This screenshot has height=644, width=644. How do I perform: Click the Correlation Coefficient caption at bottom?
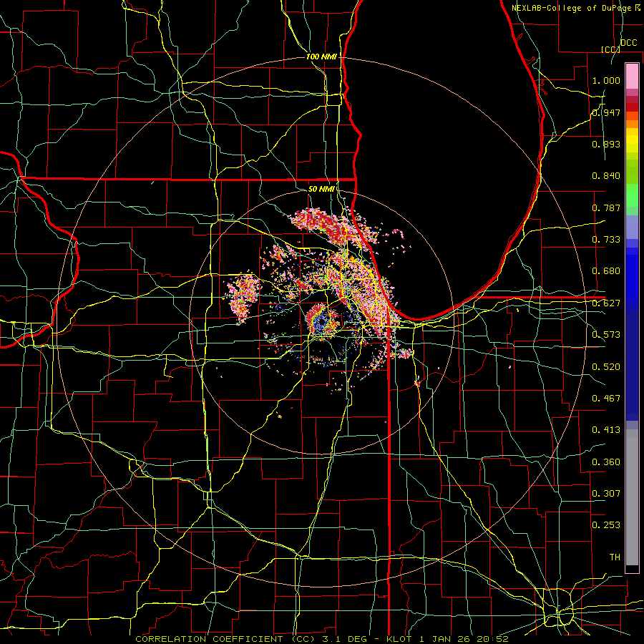coord(321,639)
